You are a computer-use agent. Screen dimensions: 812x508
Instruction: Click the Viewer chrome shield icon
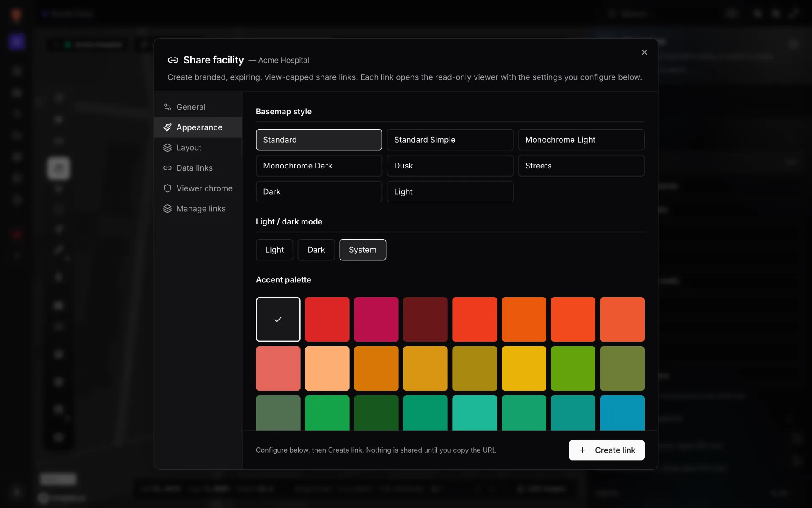tap(167, 188)
